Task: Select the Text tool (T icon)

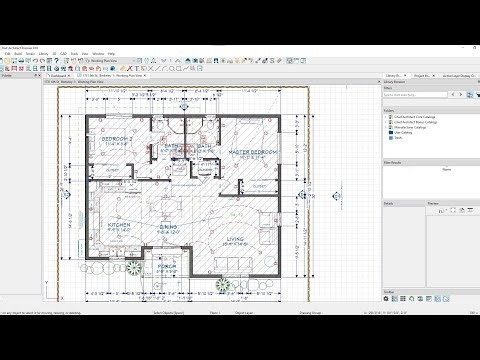Action: [x=137, y=68]
